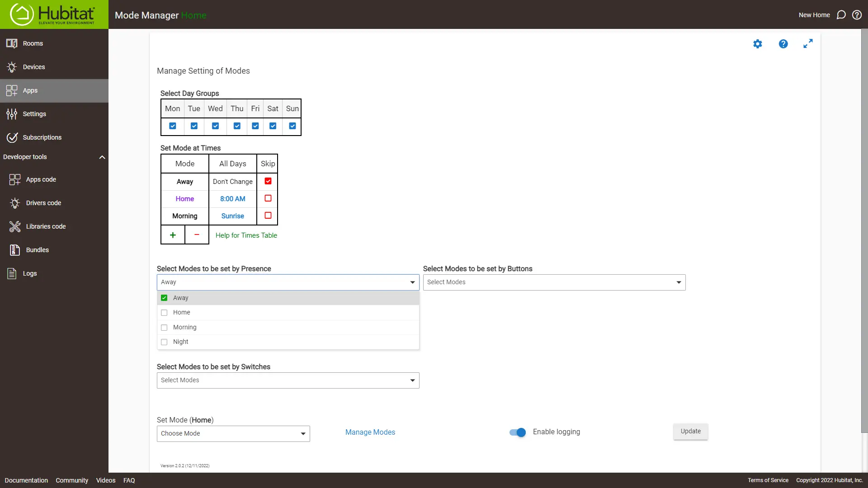Click the help question mark icon
The width and height of the screenshot is (868, 488).
pos(783,43)
